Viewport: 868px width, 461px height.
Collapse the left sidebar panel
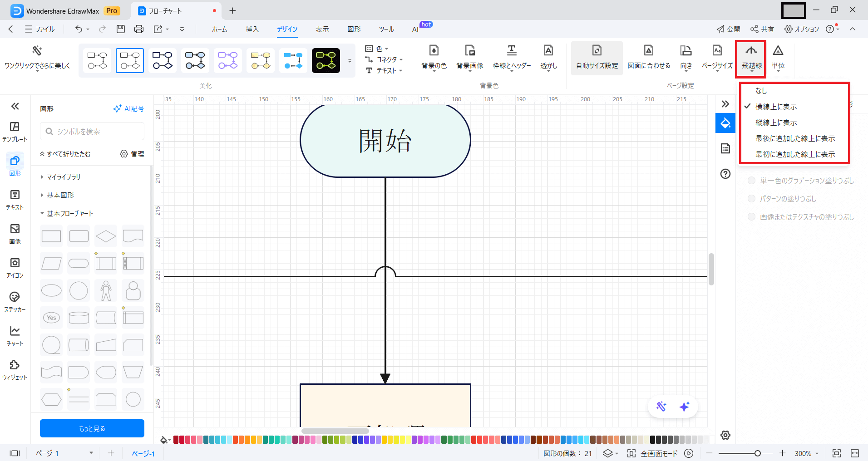coord(15,106)
